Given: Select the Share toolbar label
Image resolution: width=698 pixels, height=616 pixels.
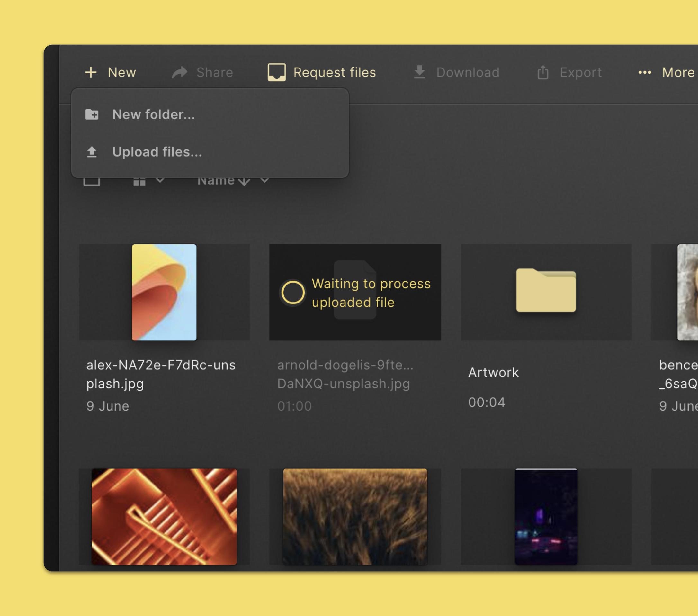Looking at the screenshot, I should 215,72.
